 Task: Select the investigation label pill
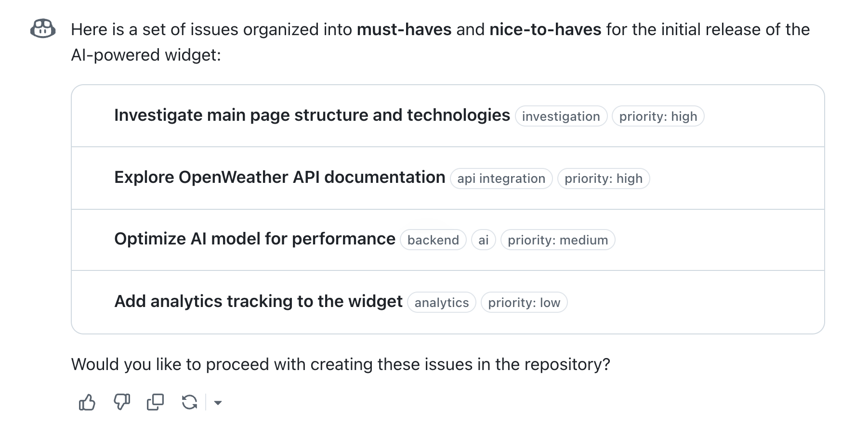pyautogui.click(x=561, y=116)
